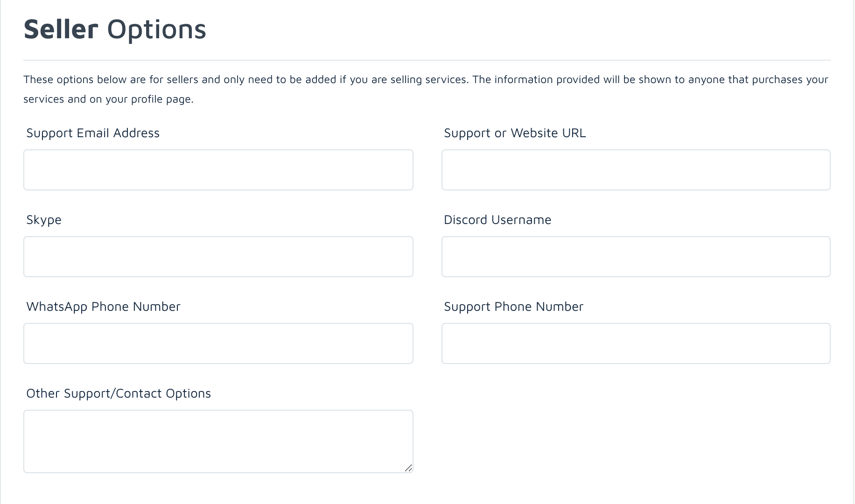Focus the Discord Username input box

(x=636, y=257)
